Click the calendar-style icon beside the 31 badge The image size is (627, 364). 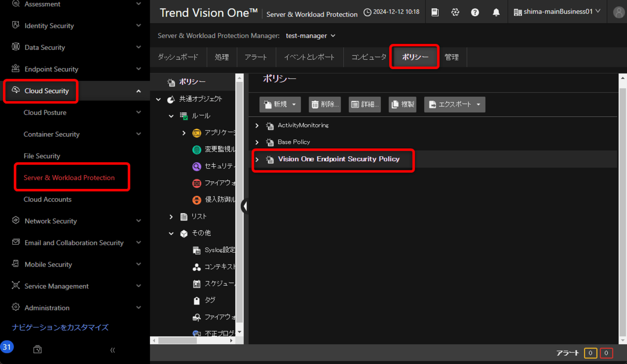click(38, 349)
